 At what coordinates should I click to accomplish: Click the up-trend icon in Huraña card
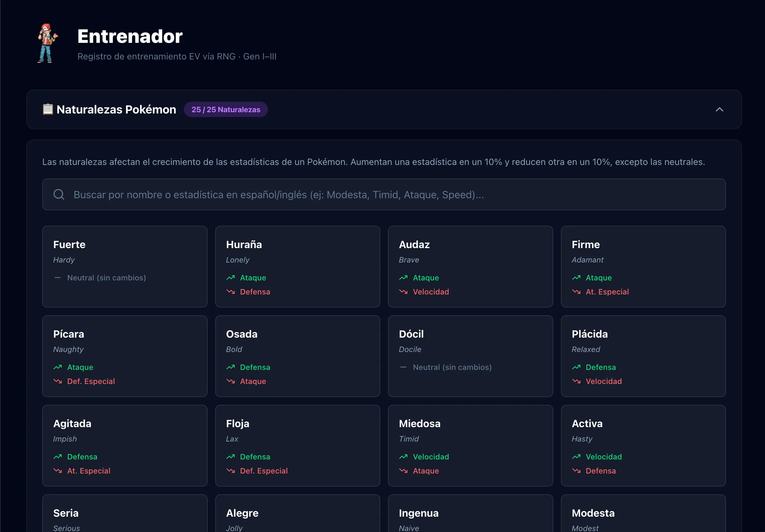click(231, 278)
